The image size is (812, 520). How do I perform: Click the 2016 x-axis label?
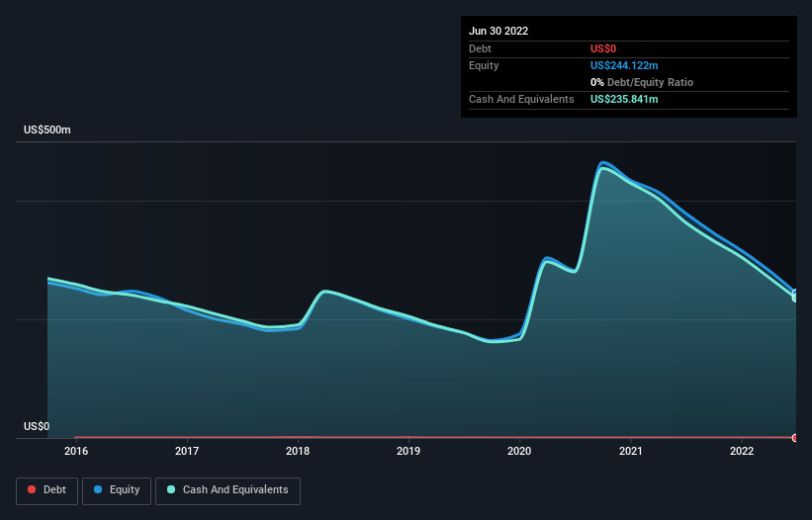(76, 451)
